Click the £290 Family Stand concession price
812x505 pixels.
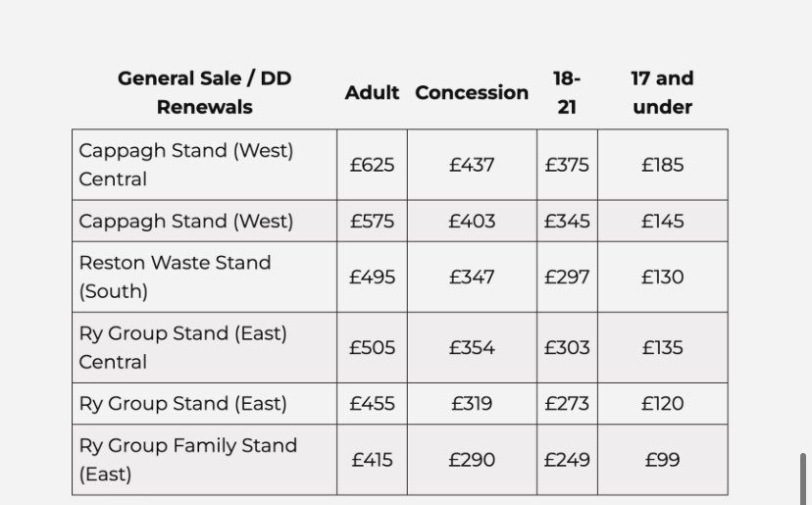point(472,460)
